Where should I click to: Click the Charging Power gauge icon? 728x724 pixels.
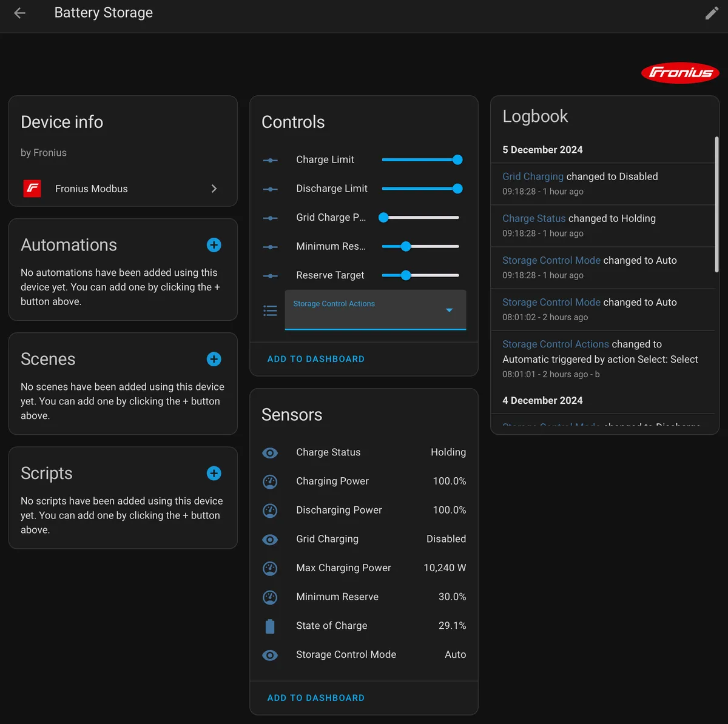270,481
